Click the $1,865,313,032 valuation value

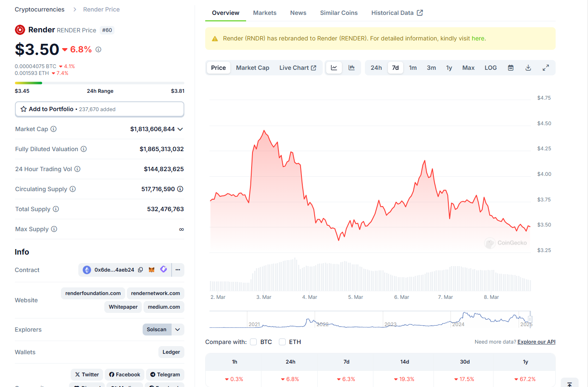pyautogui.click(x=162, y=149)
